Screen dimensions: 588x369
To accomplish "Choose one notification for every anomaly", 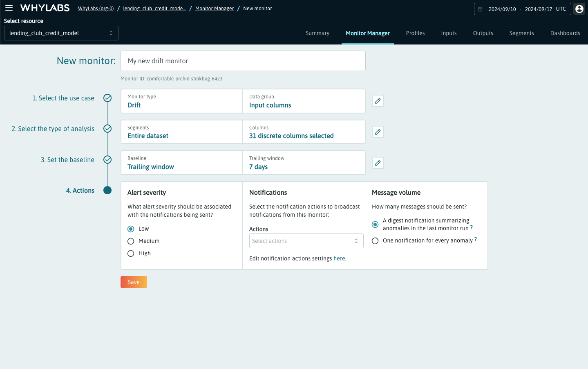I will (x=375, y=241).
